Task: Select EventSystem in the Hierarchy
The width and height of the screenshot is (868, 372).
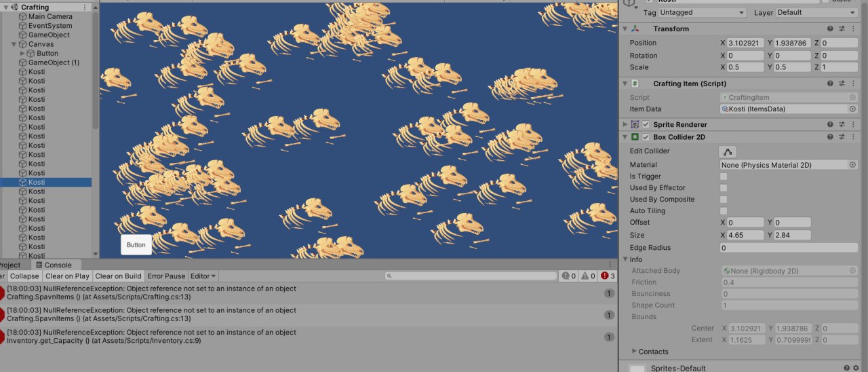Action: pyautogui.click(x=50, y=26)
